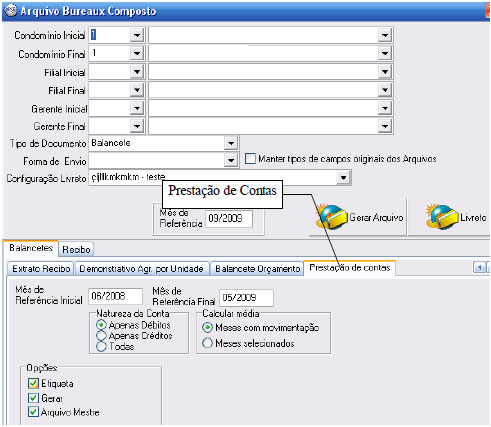Open Condomínio Final code dropdown
This screenshot has width=491, height=427.
(137, 53)
